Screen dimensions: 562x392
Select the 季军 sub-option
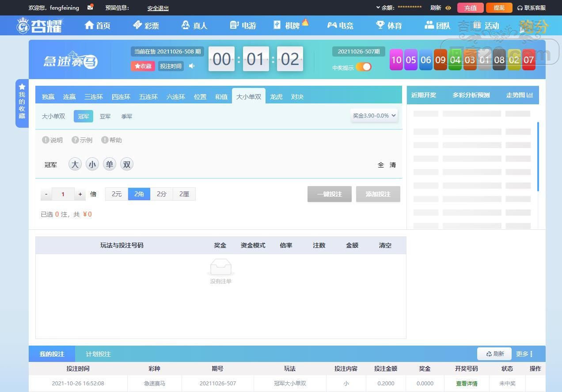(x=127, y=116)
